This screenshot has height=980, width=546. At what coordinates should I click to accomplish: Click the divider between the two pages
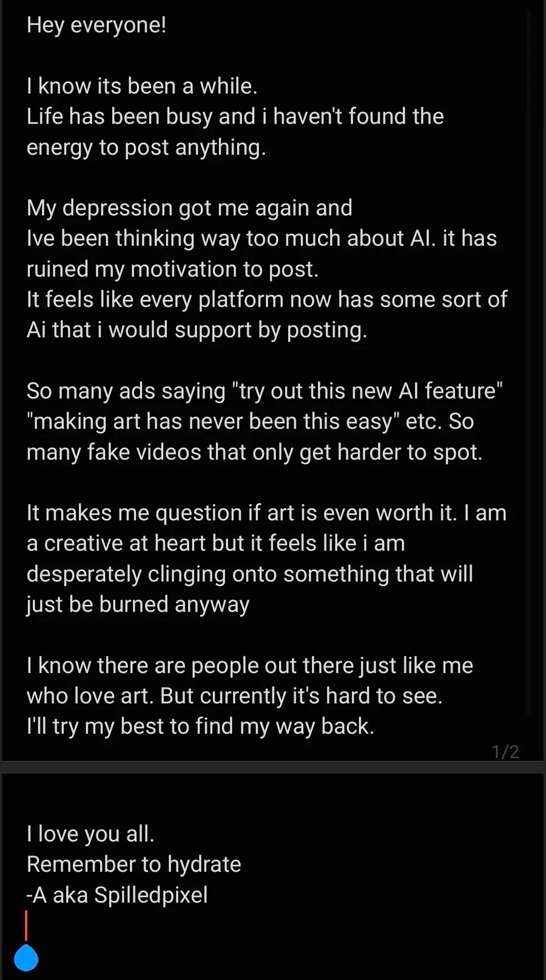(x=273, y=767)
